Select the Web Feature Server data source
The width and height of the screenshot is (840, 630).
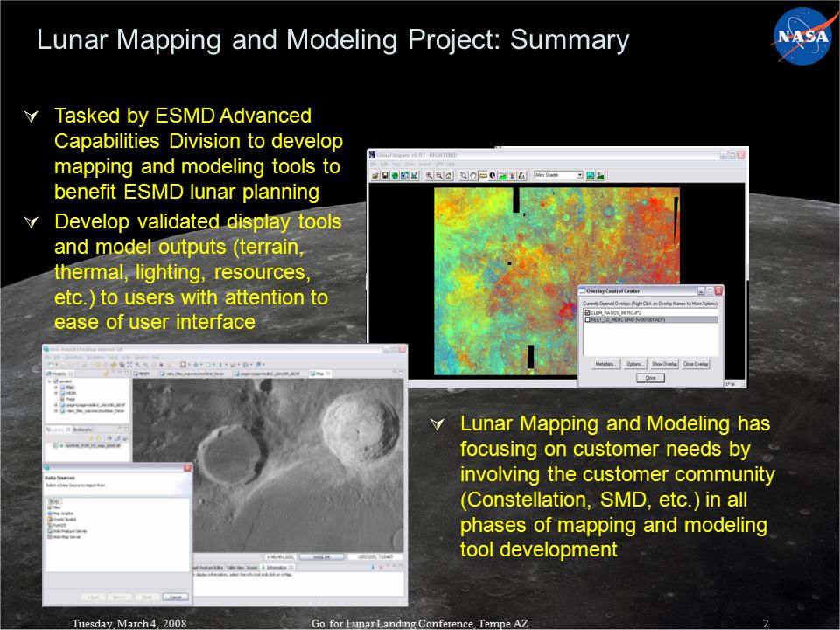[68, 531]
